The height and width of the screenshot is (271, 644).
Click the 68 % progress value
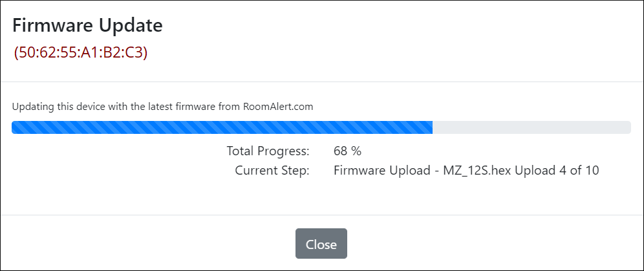pyautogui.click(x=347, y=151)
